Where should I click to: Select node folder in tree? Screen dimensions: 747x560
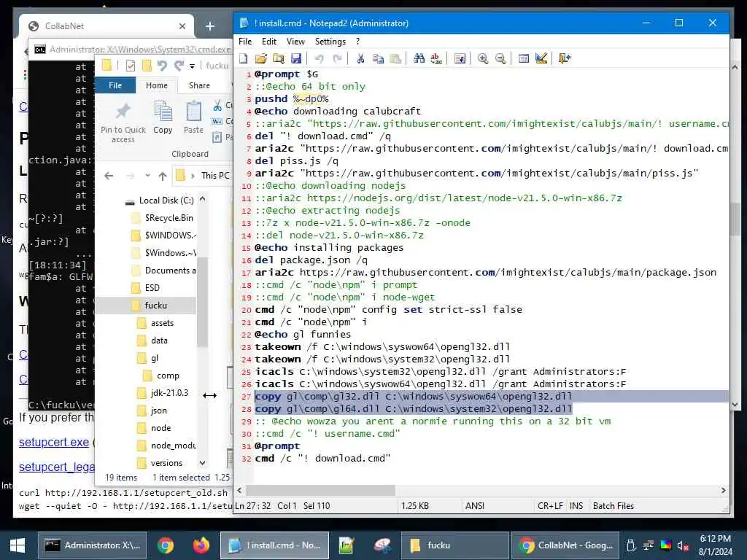(154, 428)
